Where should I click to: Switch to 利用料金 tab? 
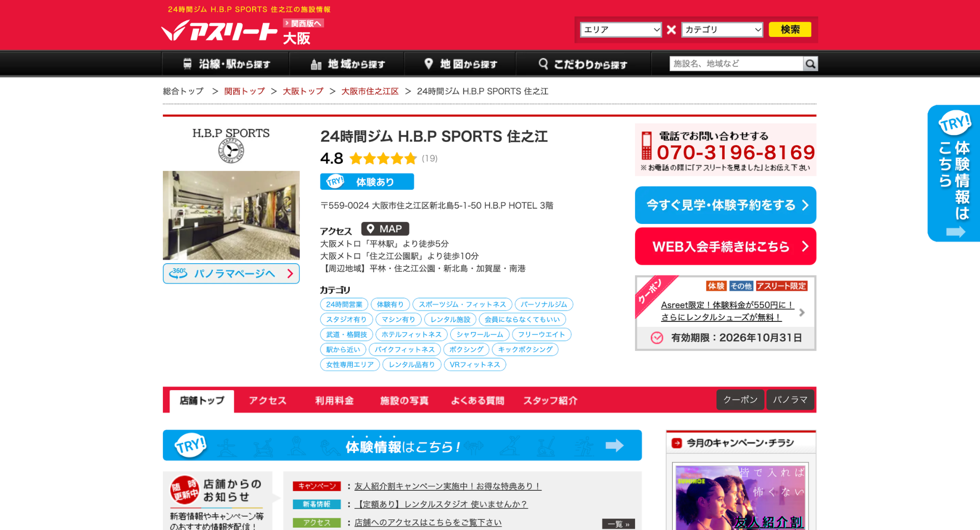(x=334, y=401)
